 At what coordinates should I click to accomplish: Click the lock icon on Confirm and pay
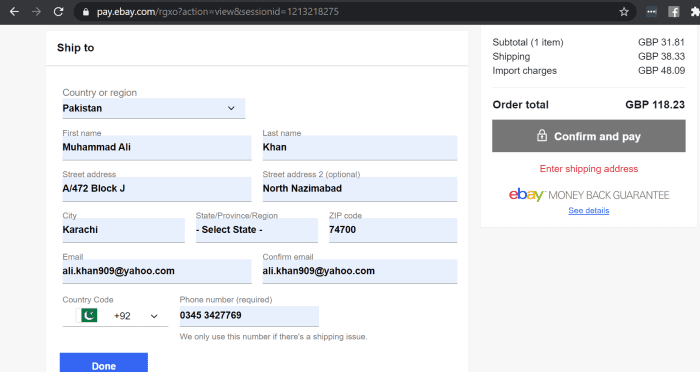(542, 135)
